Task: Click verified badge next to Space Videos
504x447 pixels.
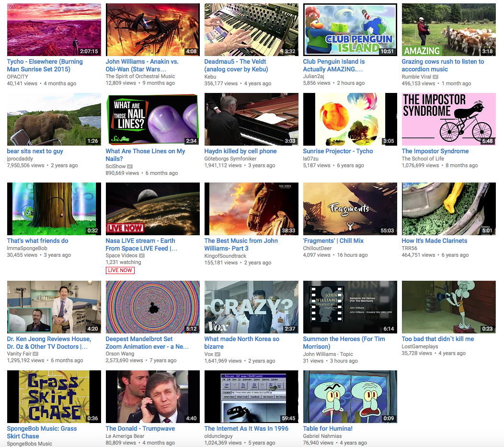Action: [x=142, y=256]
